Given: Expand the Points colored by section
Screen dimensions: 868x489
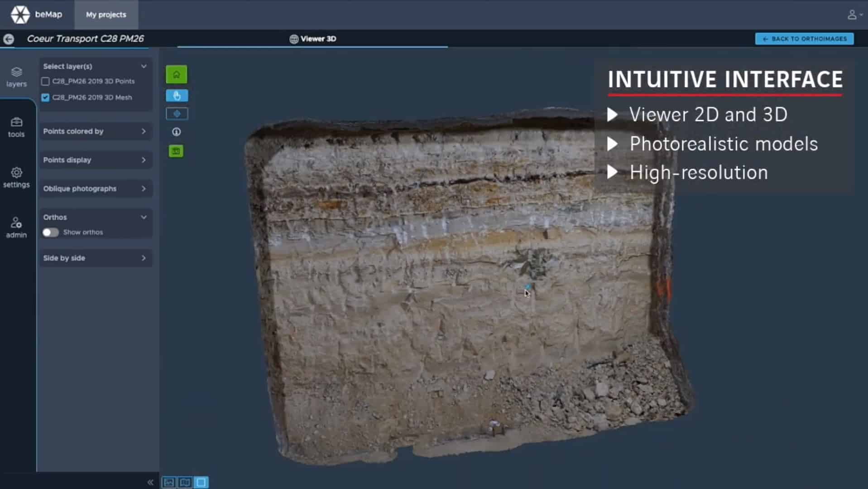Looking at the screenshot, I should click(95, 131).
